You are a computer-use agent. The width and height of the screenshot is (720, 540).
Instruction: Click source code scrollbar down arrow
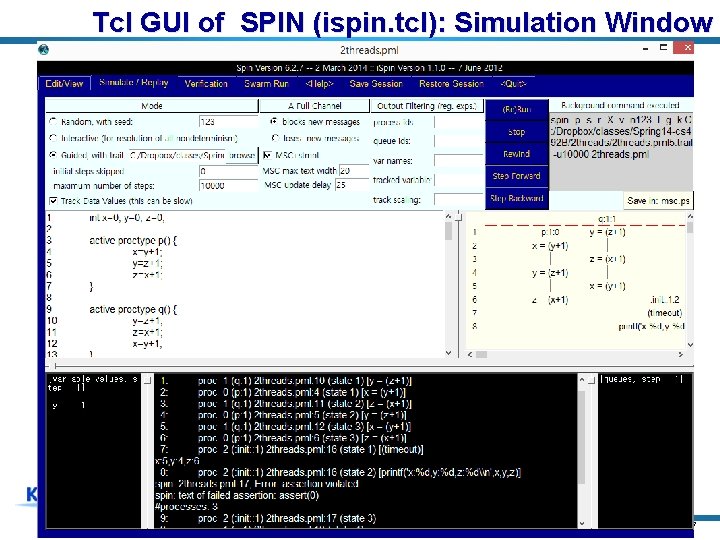(x=449, y=353)
